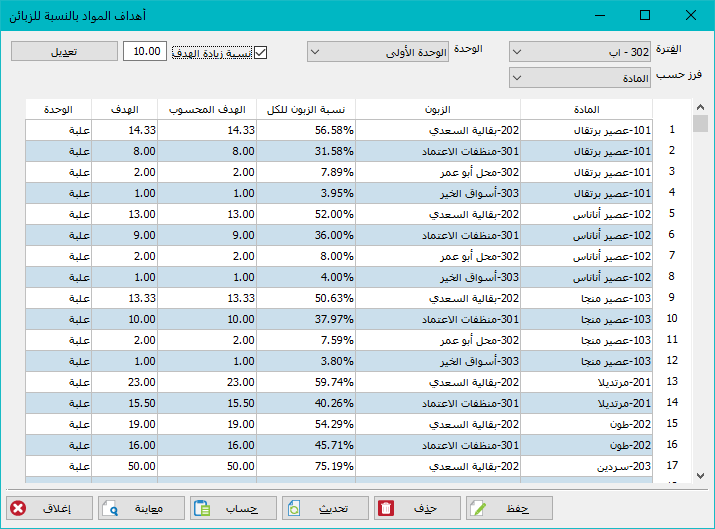The height and width of the screenshot is (529, 715).
Task: Click the 7.59% percentage cell
Action: [x=306, y=340]
